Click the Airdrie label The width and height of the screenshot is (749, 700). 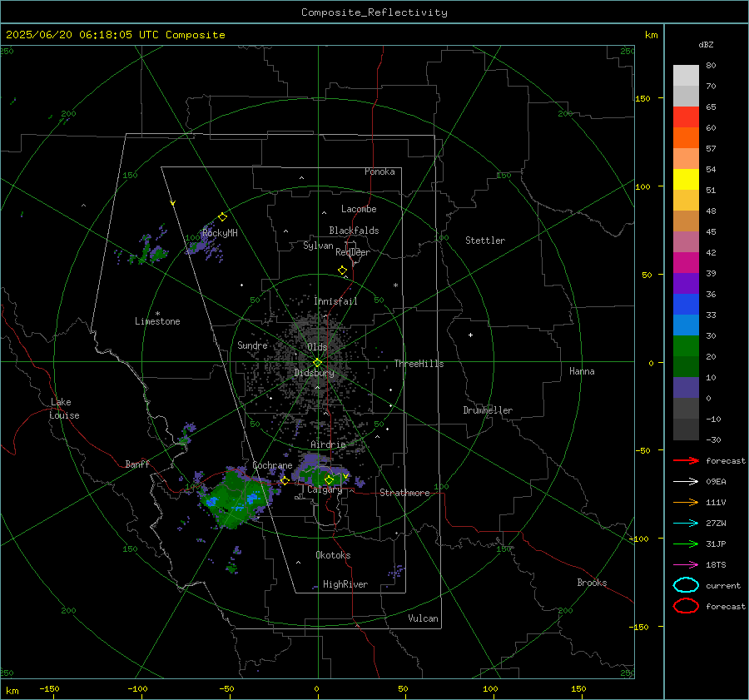tap(328, 444)
